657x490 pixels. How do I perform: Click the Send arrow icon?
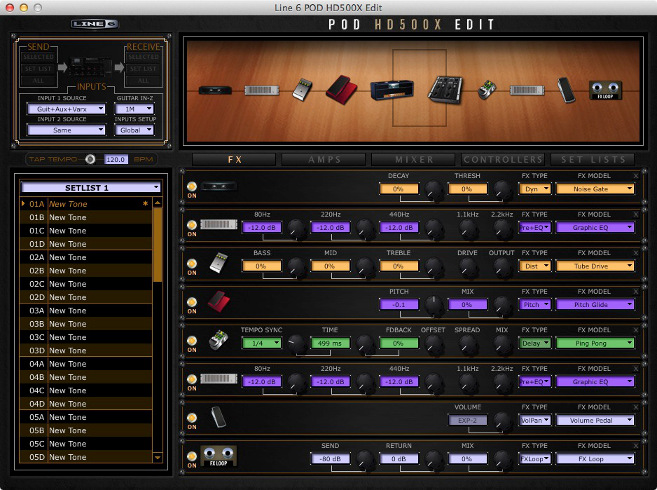point(62,67)
